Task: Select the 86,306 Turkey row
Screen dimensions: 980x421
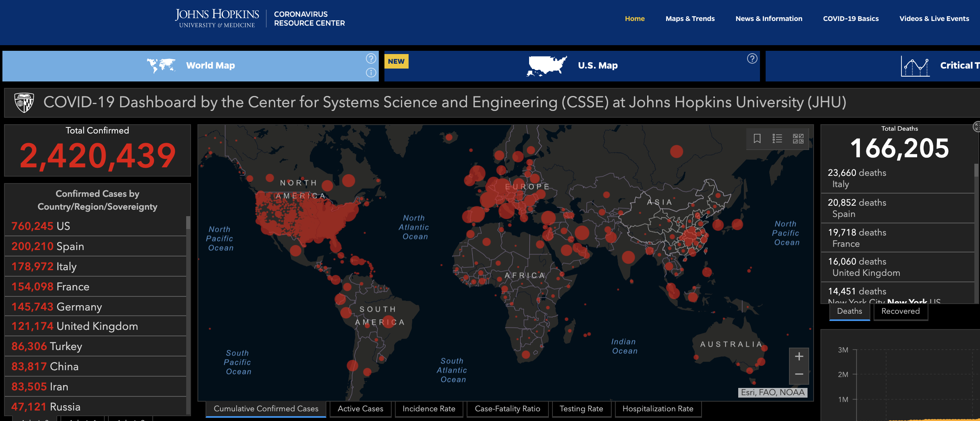Action: click(x=96, y=346)
